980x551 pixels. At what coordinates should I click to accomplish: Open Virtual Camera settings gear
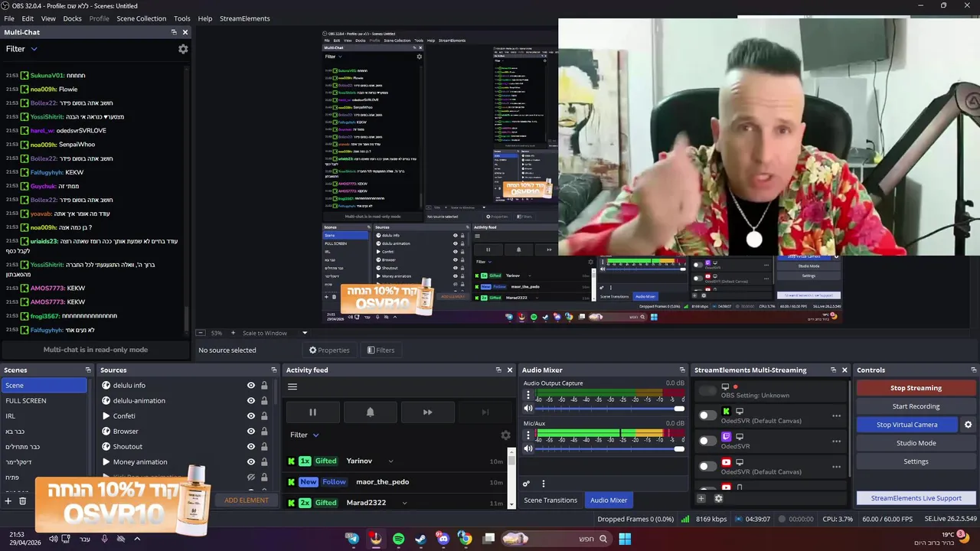[x=968, y=425]
